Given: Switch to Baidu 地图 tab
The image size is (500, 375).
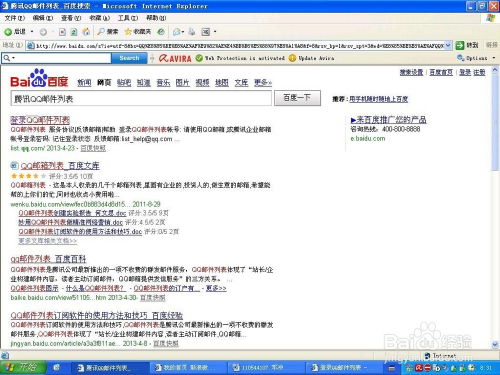Looking at the screenshot, I should (x=222, y=82).
